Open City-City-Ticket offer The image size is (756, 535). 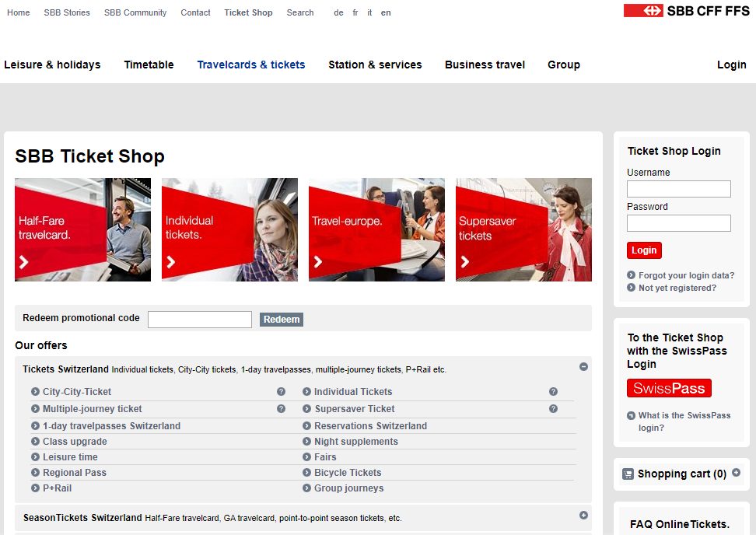click(x=77, y=392)
